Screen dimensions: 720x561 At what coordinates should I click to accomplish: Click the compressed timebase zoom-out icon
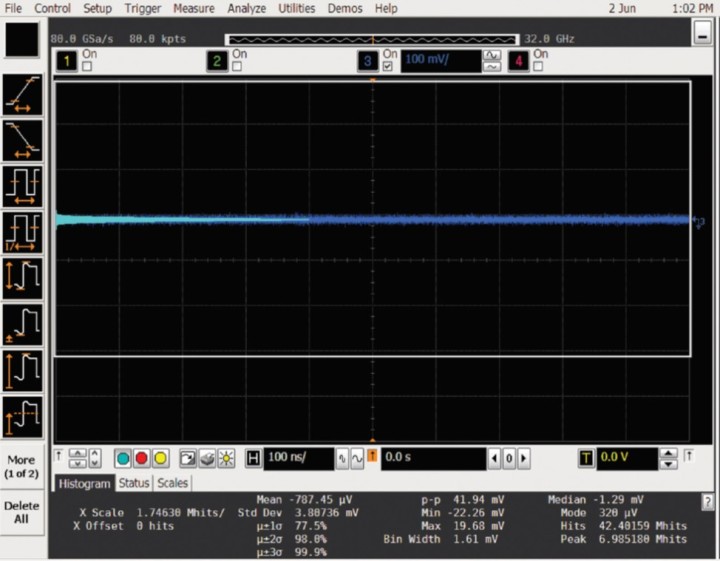click(342, 458)
